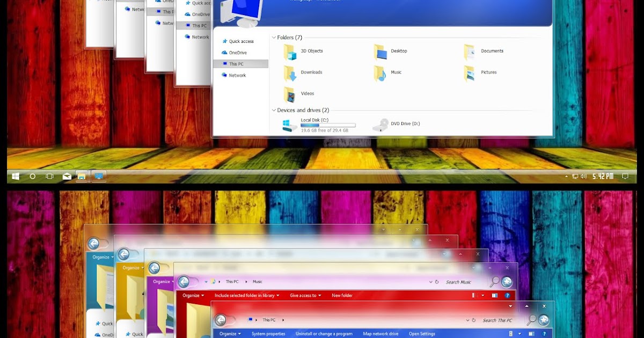
Task: Click System properties in toolbar
Action: click(x=268, y=334)
